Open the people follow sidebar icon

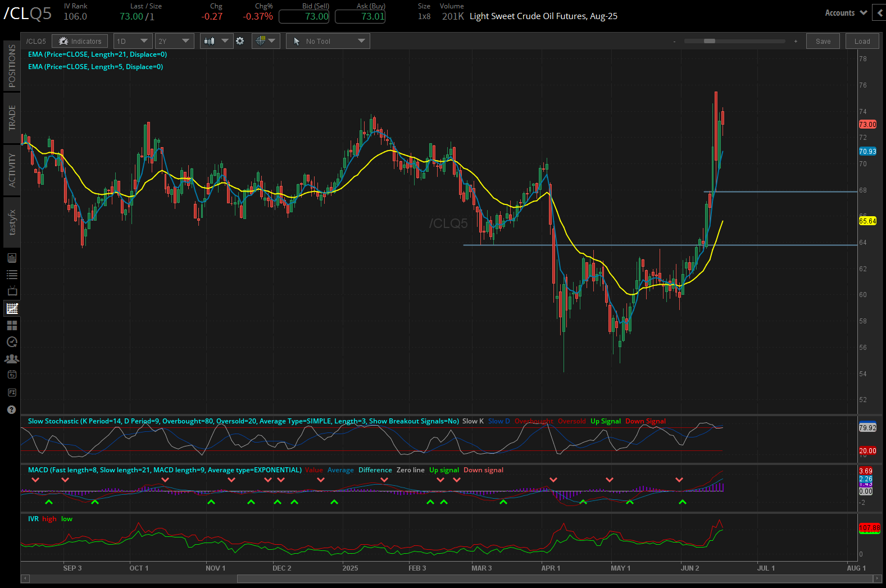click(x=12, y=358)
